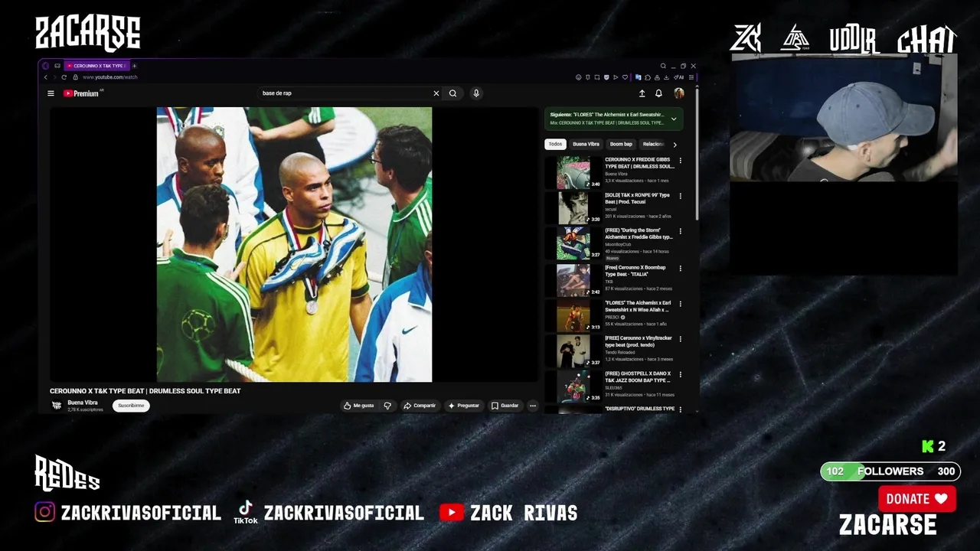Open options for T&K x RONPE 99 video
Screen dimensions: 980x551
[680, 196]
